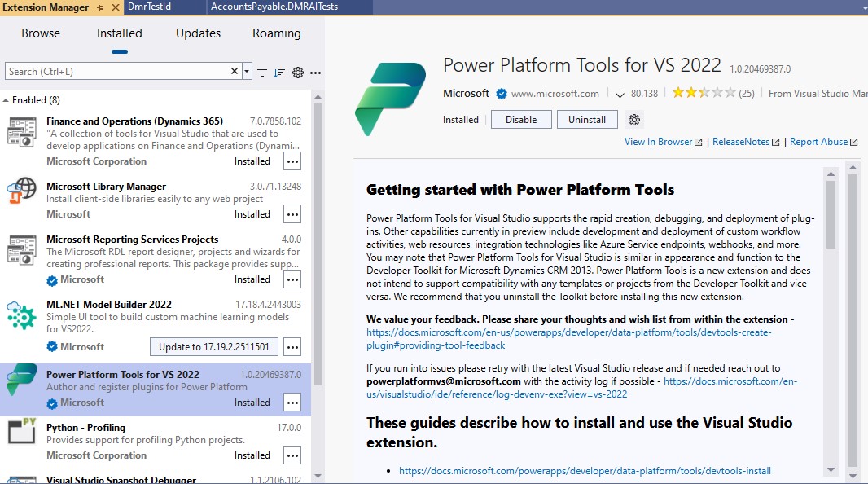Update ML.NET Model Builder to 17.19.2.2511501

click(213, 347)
